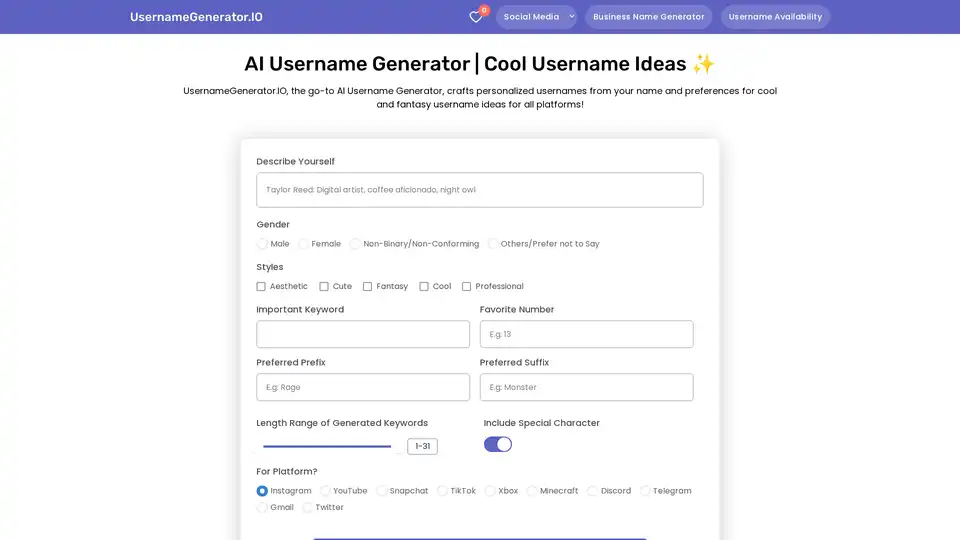This screenshot has width=960, height=540.
Task: Choose Non-Binary/Non-Conforming gender option
Action: [x=355, y=244]
